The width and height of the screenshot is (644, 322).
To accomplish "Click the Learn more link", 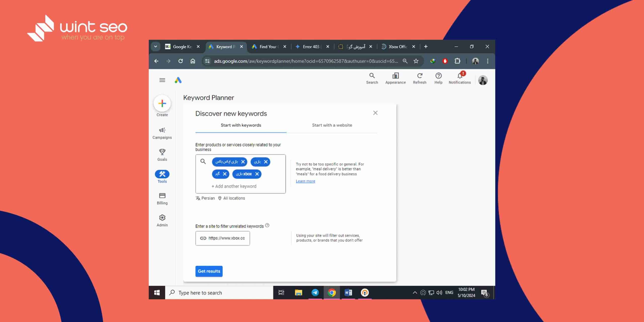I will [305, 181].
